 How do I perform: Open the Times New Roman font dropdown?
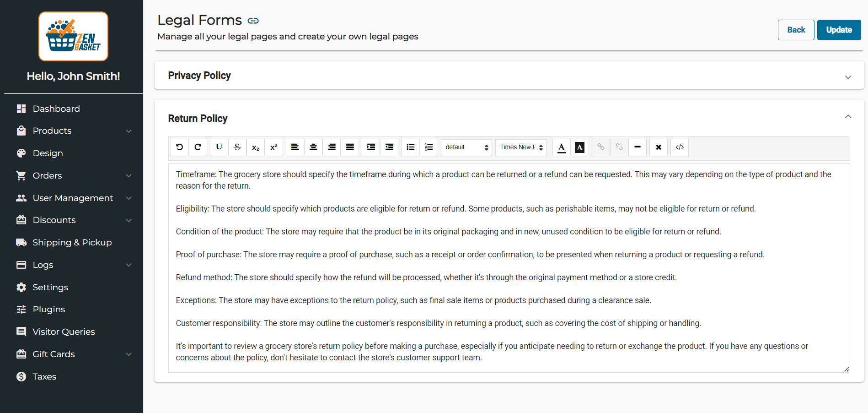(x=521, y=147)
